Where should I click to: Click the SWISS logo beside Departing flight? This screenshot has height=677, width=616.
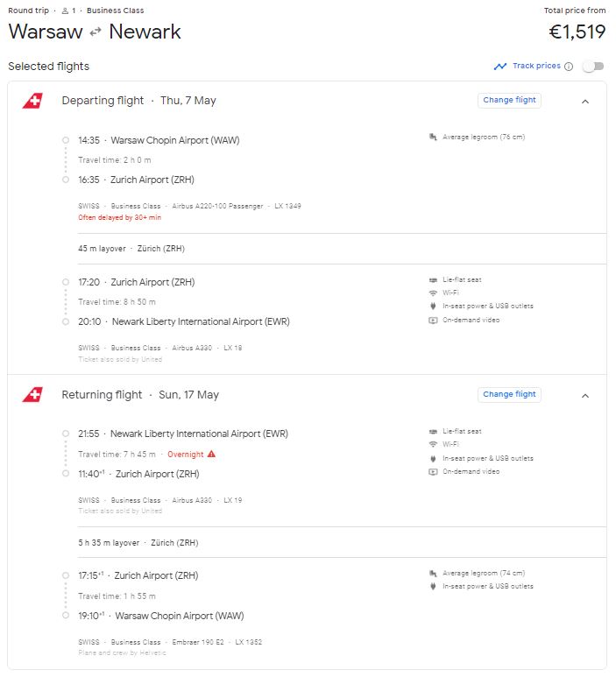pos(32,101)
